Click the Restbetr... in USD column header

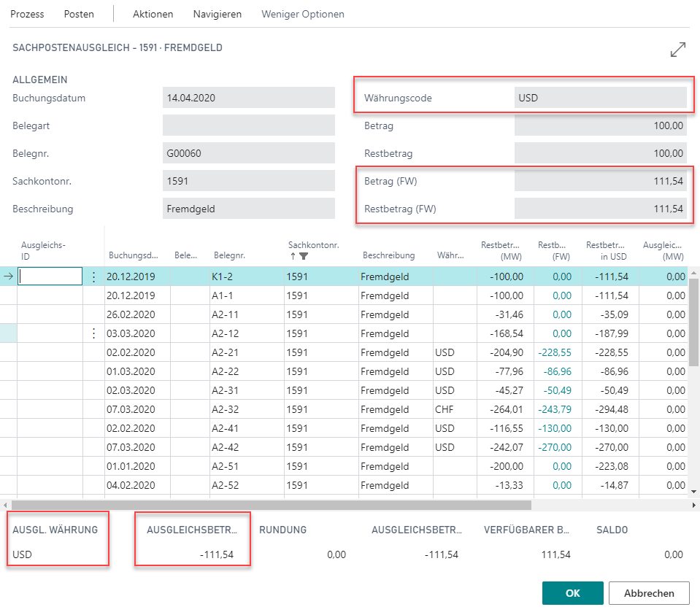(x=606, y=250)
